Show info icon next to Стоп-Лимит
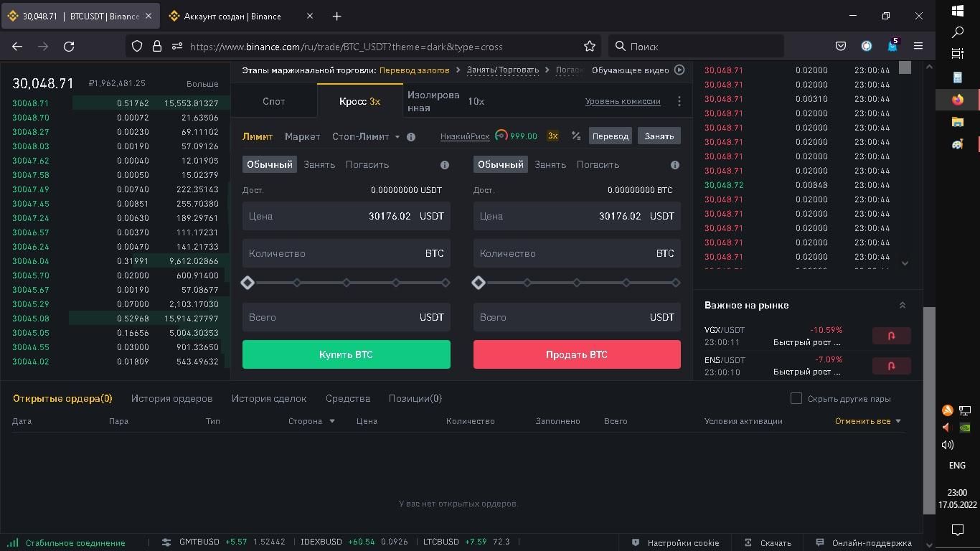Viewport: 980px width, 551px height. tap(411, 136)
